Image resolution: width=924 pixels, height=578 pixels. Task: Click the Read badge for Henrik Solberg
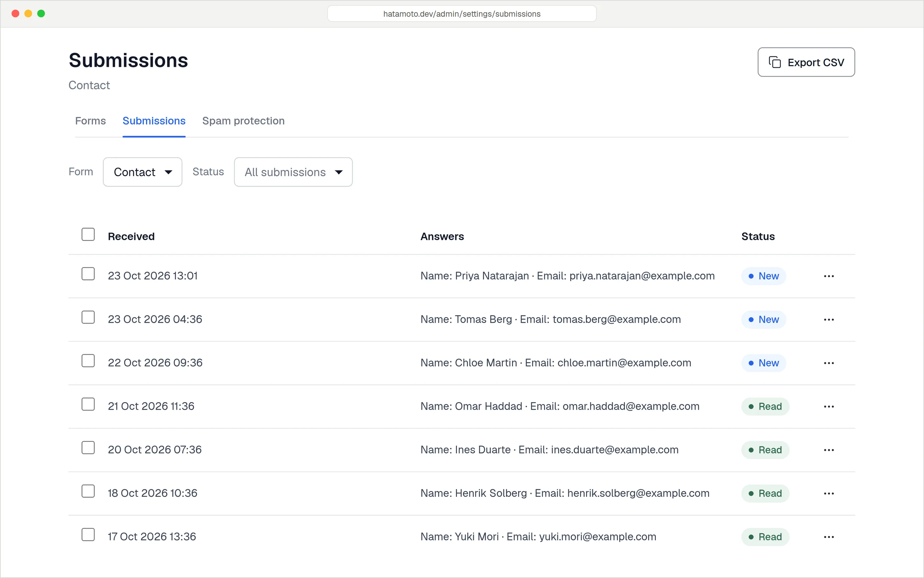tap(765, 494)
